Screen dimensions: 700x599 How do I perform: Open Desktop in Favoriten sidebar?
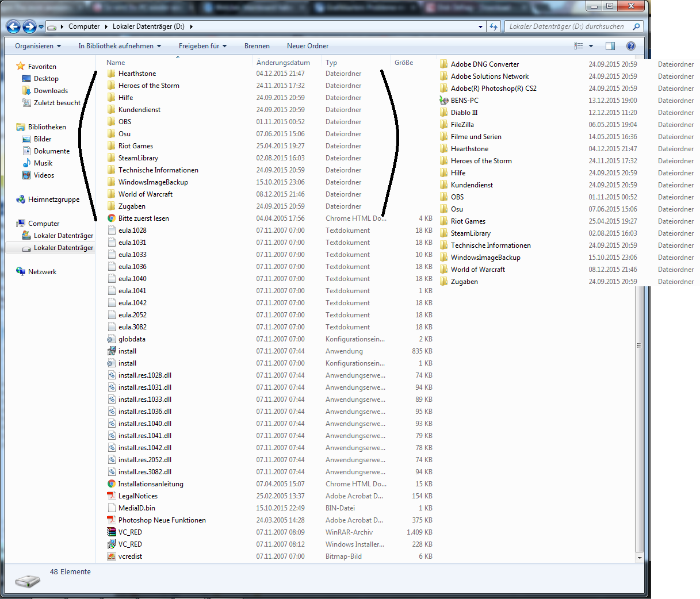click(x=46, y=79)
